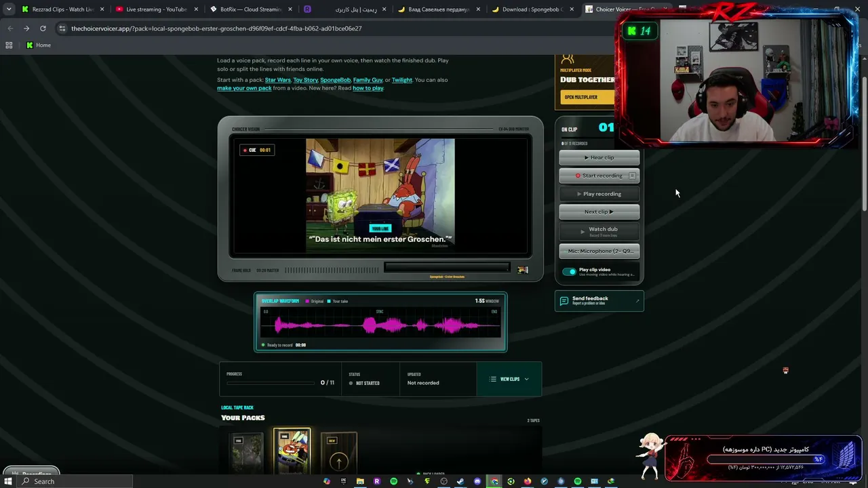Click the pack thumbnail icon beside the monitor slot

pyautogui.click(x=523, y=270)
